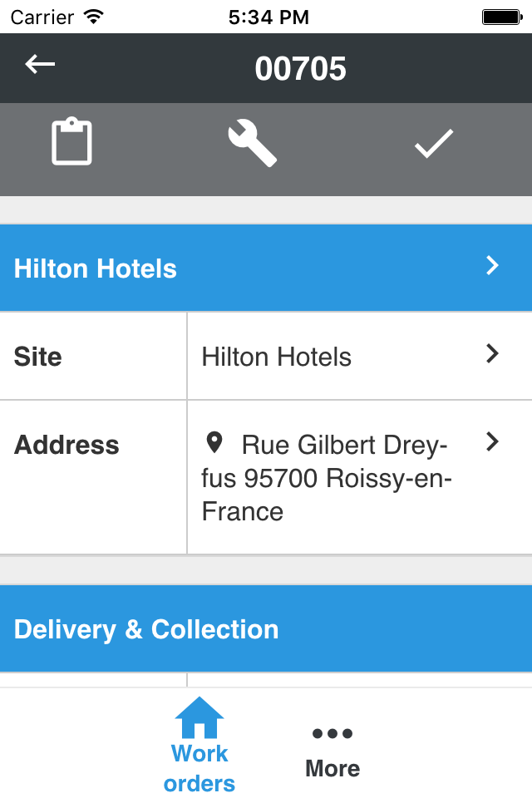
Task: Tap the house icon for Work orders
Action: click(x=199, y=717)
